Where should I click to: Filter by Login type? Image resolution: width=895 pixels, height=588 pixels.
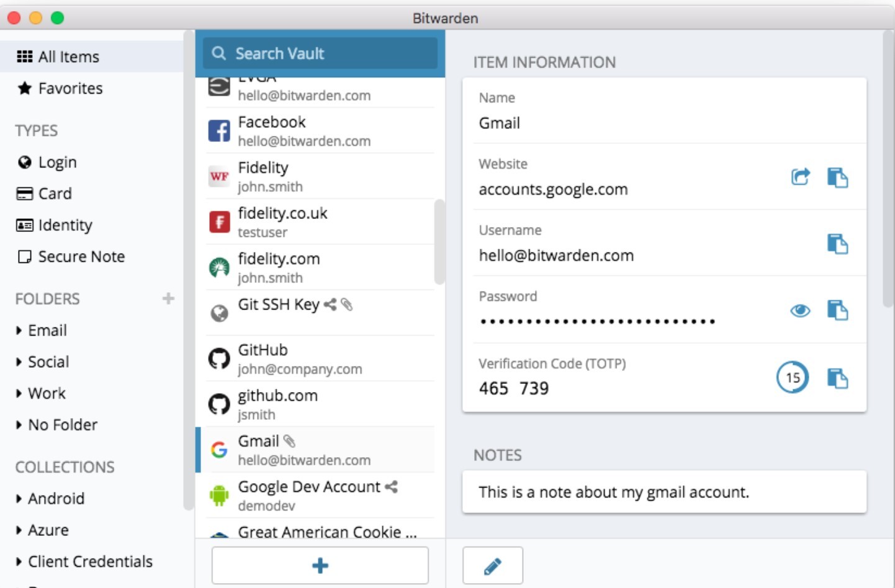[92, 163]
